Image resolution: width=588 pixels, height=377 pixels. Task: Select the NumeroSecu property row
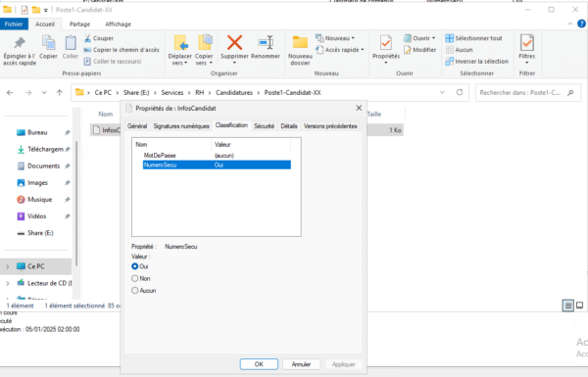click(x=217, y=165)
